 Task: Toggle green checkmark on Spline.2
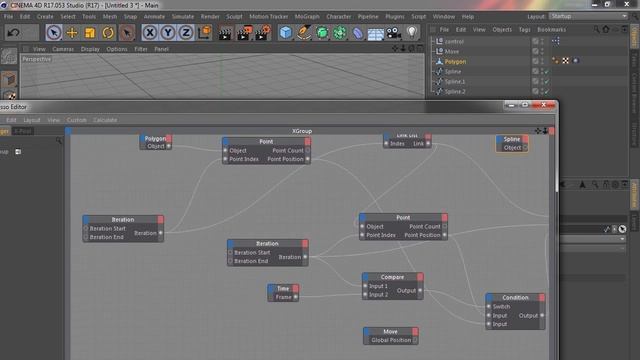[547, 92]
